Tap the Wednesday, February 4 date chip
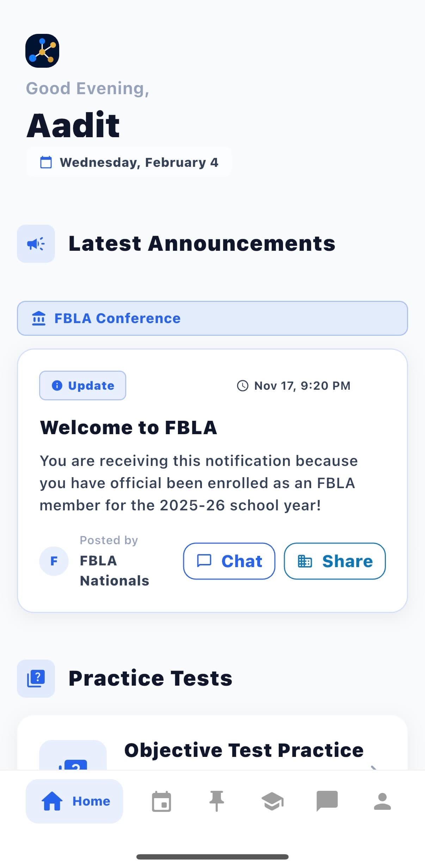Viewport: 425px width, 868px height. coord(129,162)
